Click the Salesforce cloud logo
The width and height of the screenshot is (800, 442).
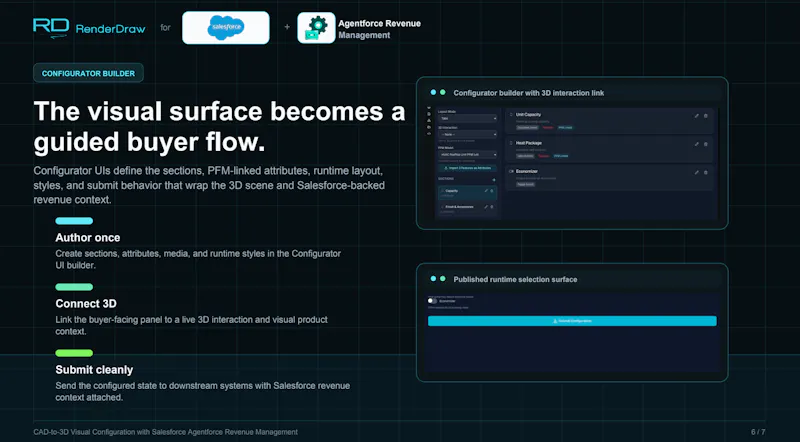226,28
